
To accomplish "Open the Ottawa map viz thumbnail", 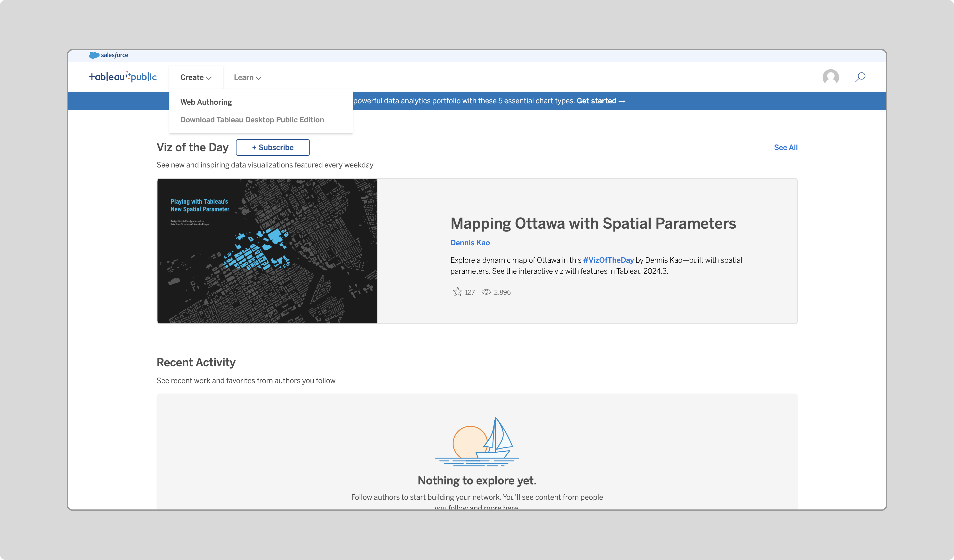I will [x=267, y=251].
